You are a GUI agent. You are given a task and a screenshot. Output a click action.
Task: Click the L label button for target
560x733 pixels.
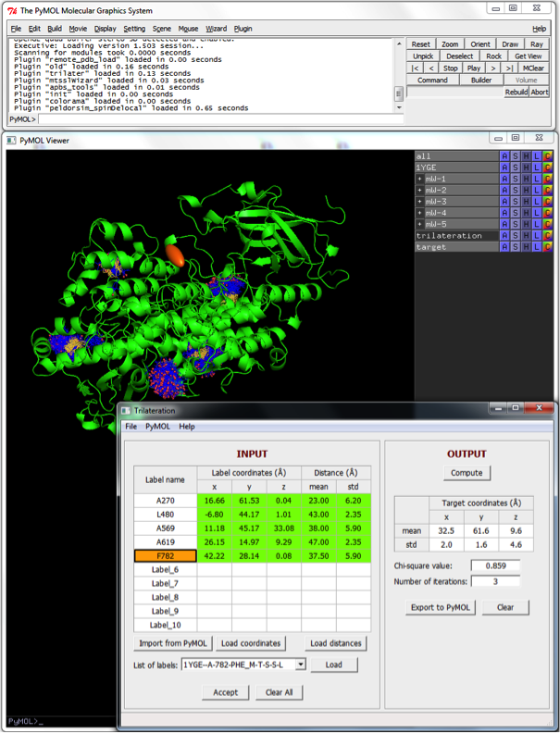click(537, 247)
